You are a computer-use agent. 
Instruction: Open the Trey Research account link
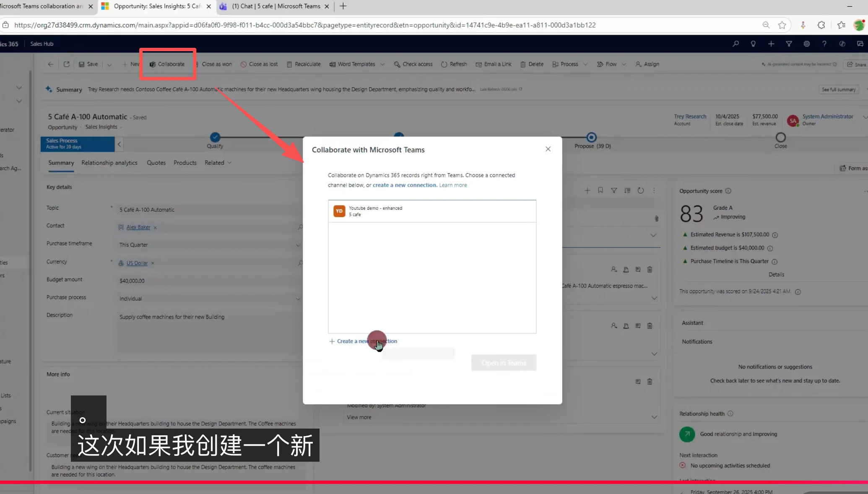tap(690, 116)
